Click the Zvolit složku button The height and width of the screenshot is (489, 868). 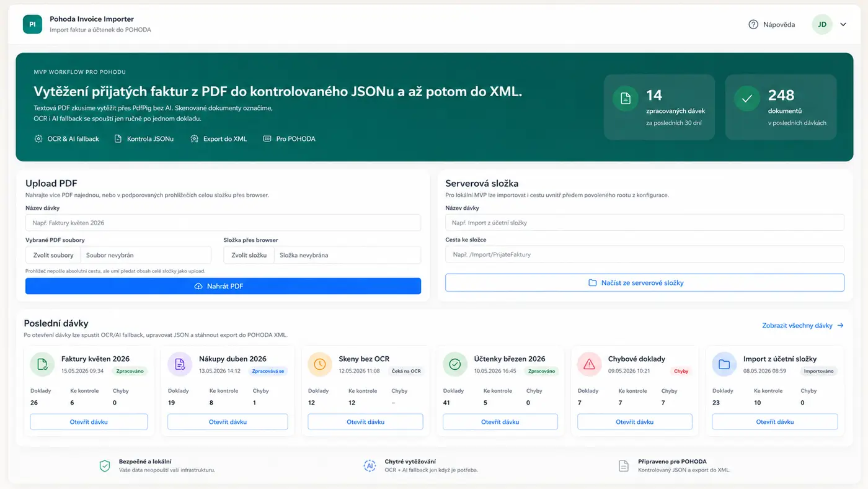coord(249,255)
